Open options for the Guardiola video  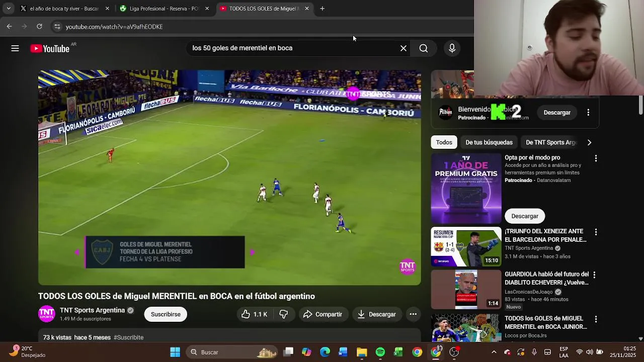click(x=594, y=275)
